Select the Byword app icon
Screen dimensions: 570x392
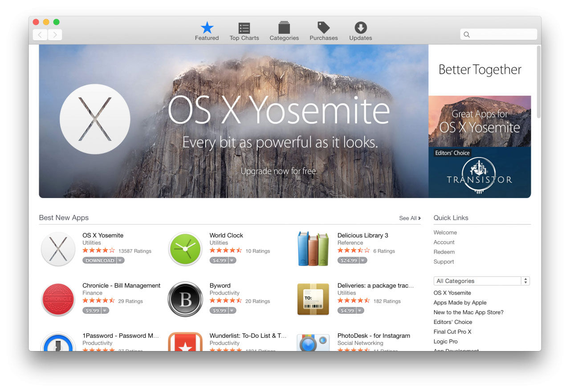[x=185, y=299]
